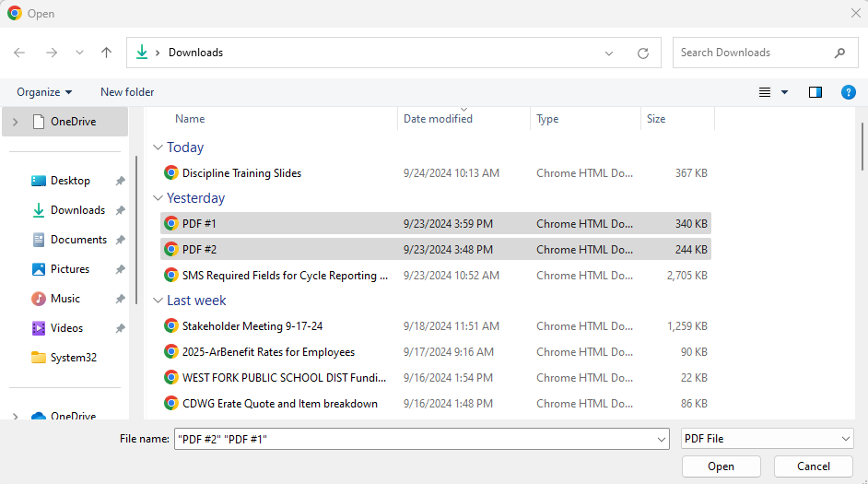868x484 pixels.
Task: Open Desktop in quick access
Action: tap(70, 181)
